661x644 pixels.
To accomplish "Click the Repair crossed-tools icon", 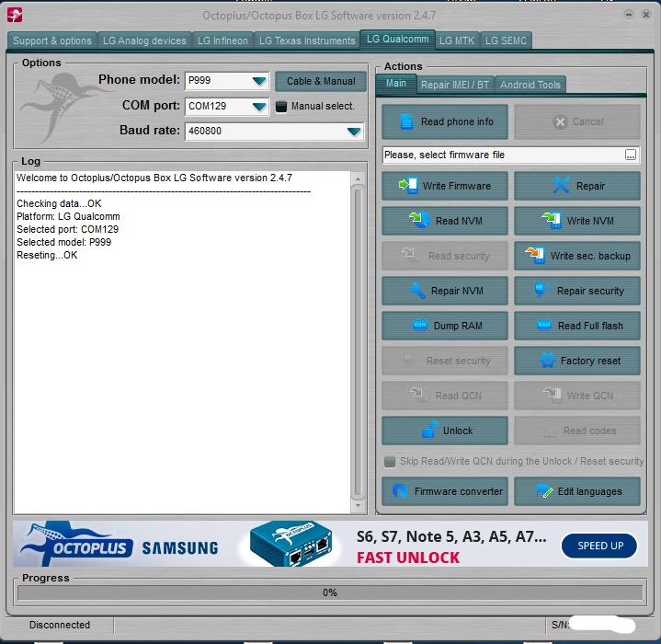I will tap(561, 186).
